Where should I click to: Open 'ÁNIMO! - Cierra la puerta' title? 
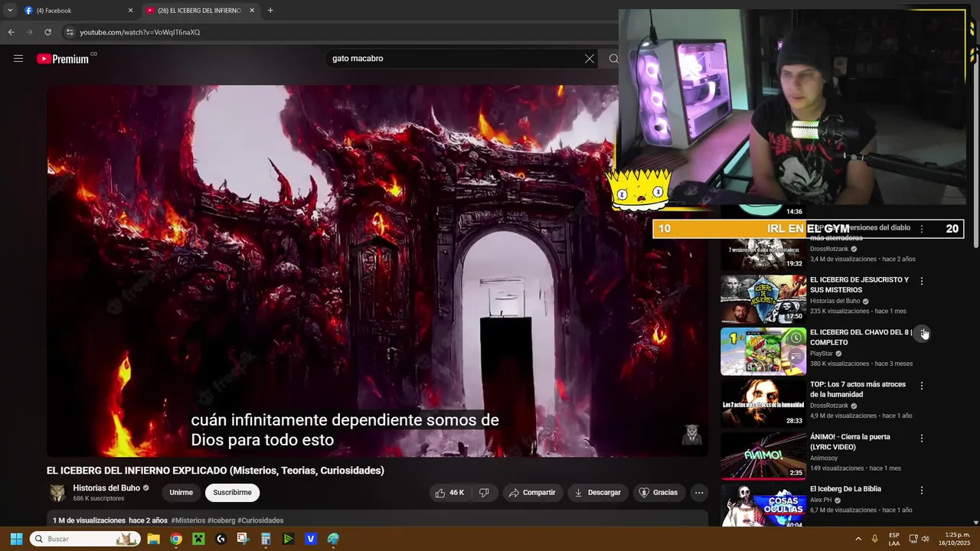click(x=850, y=442)
